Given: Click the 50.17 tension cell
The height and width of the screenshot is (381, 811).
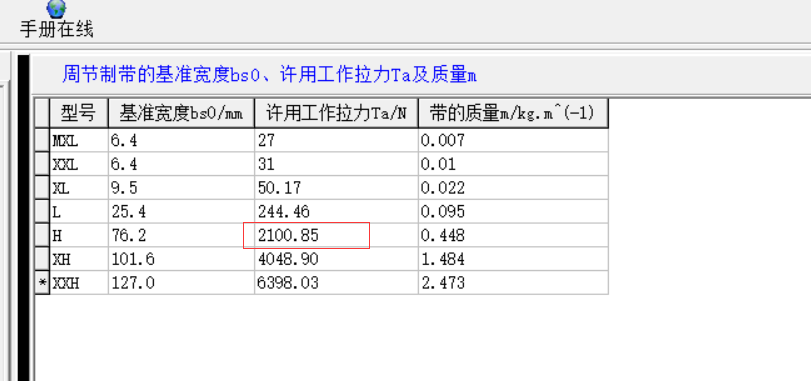Looking at the screenshot, I should [336, 188].
